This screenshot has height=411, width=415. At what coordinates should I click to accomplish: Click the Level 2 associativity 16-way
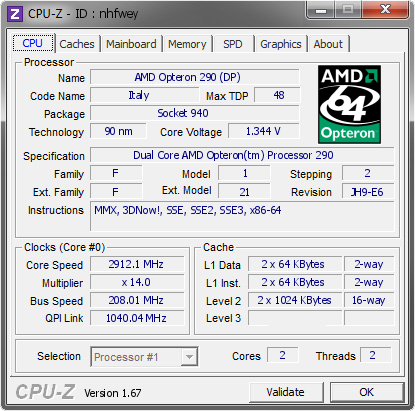tap(369, 300)
